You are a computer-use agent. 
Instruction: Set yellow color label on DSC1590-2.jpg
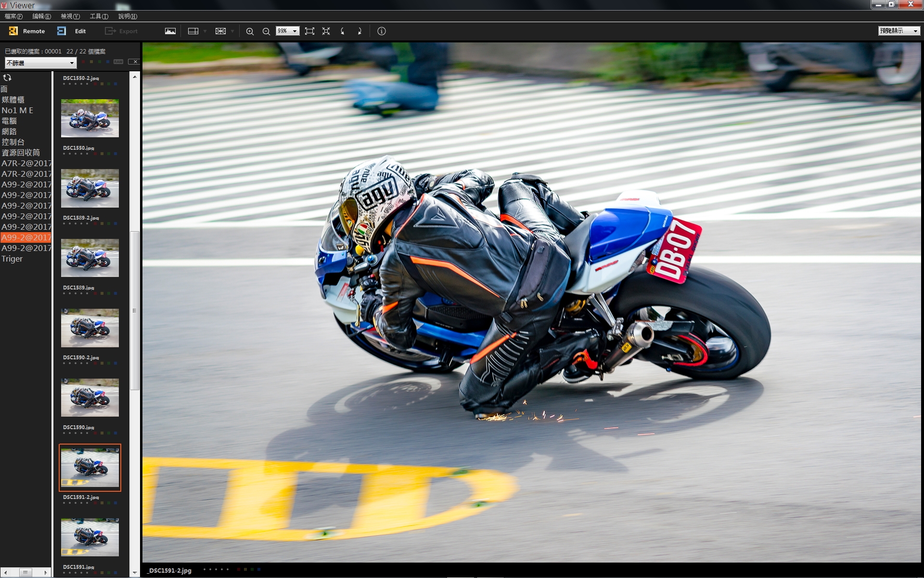[102, 363]
